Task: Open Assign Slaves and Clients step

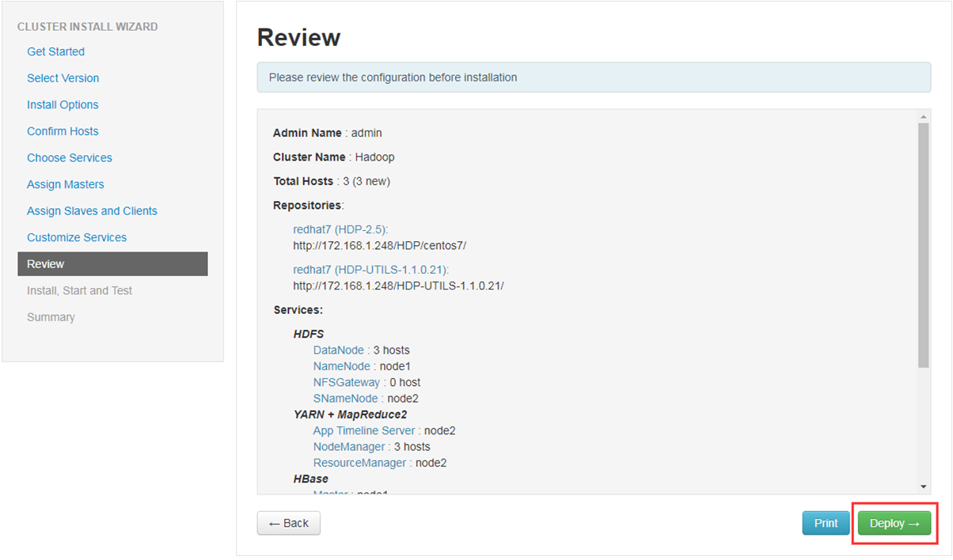Action: 92,211
